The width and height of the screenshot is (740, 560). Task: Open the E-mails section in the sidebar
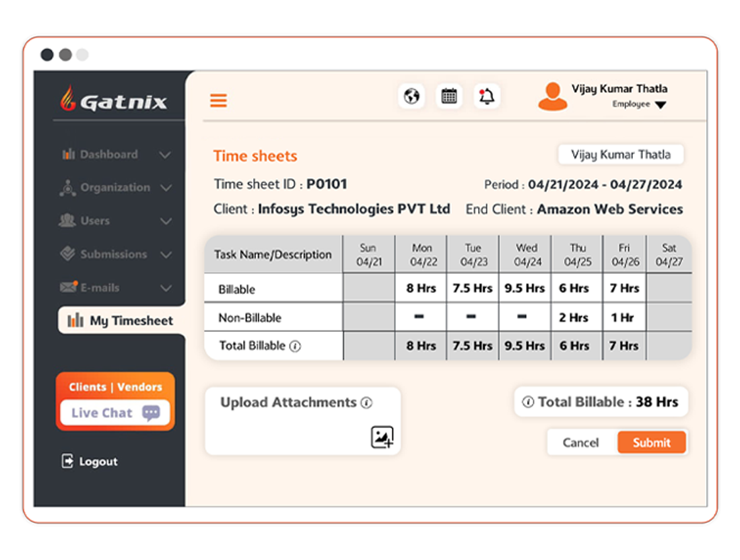[x=110, y=287]
